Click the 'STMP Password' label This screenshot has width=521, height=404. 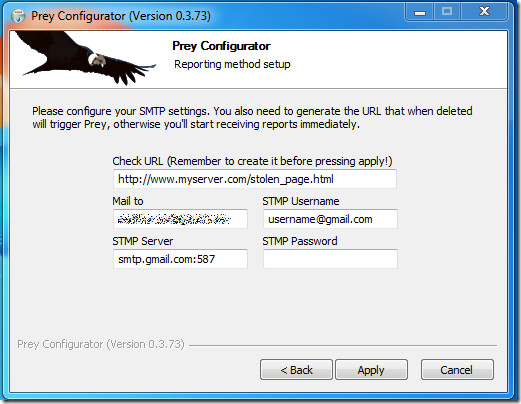pyautogui.click(x=300, y=241)
